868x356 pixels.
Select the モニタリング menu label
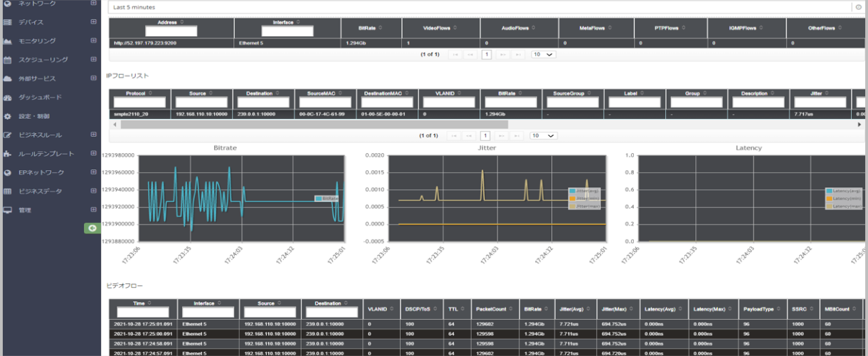coord(37,41)
